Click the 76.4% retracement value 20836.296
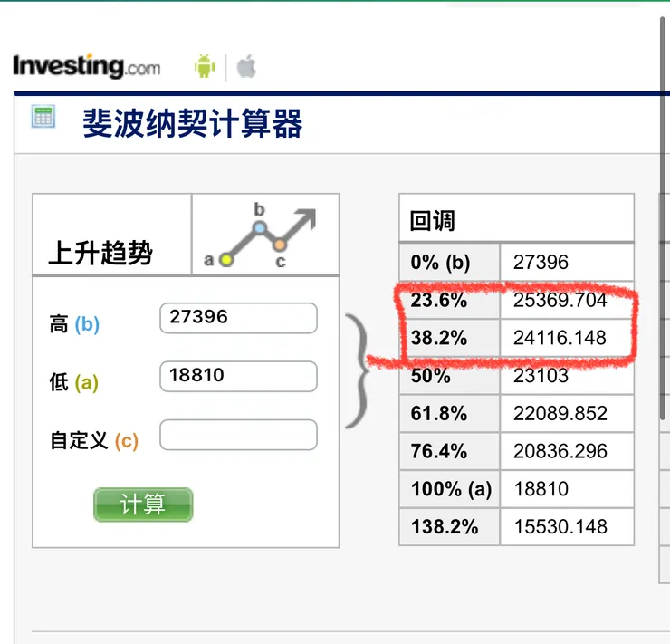This screenshot has height=644, width=670. (x=560, y=451)
